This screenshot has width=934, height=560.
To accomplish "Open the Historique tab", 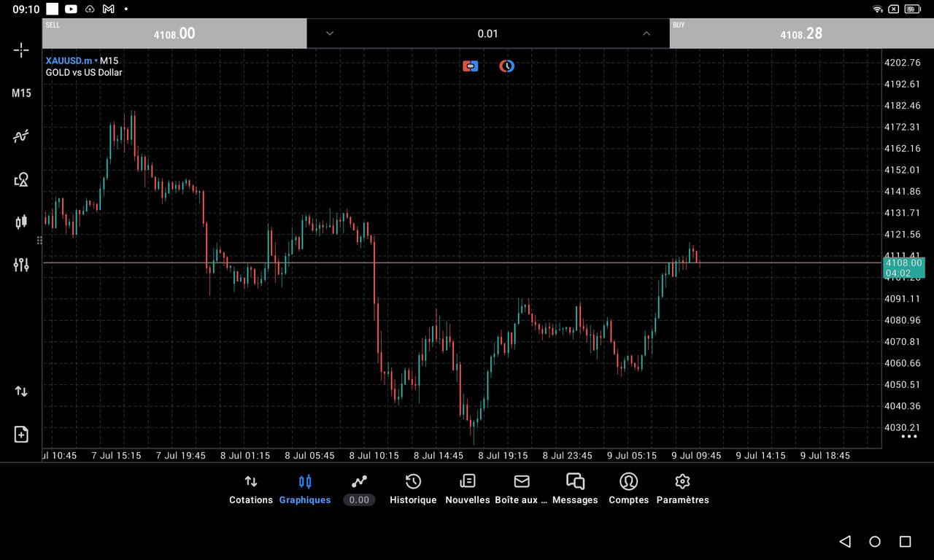I will (413, 490).
